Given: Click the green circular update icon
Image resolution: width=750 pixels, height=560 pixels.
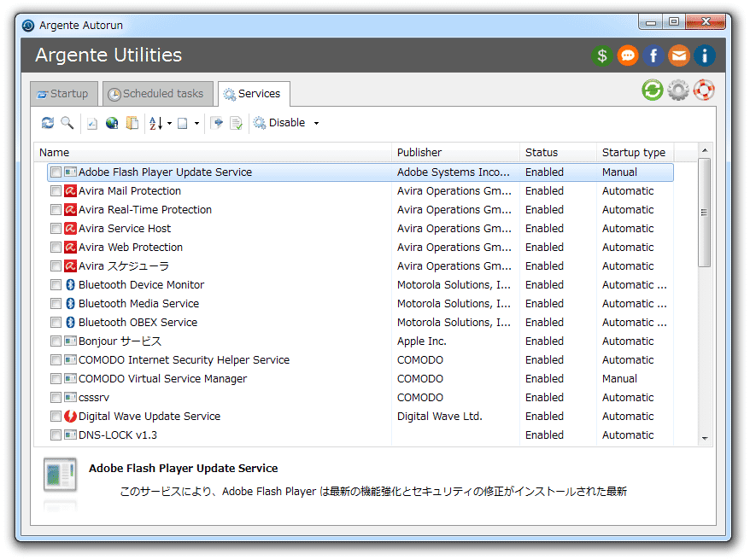Looking at the screenshot, I should click(653, 90).
